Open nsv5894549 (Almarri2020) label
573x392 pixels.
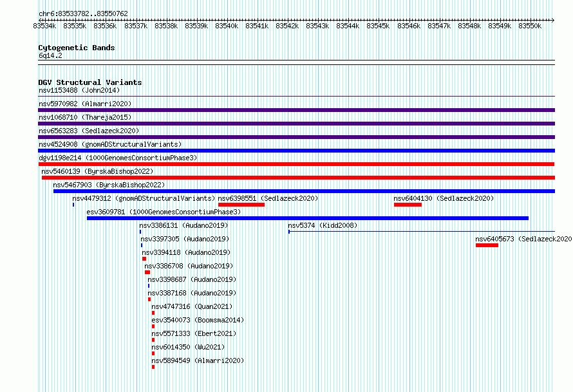(198, 360)
